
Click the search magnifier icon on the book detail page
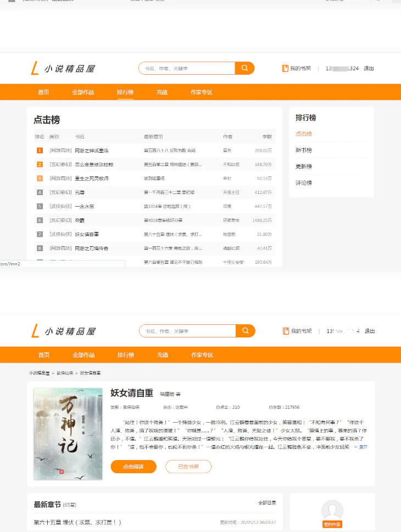tap(245, 331)
